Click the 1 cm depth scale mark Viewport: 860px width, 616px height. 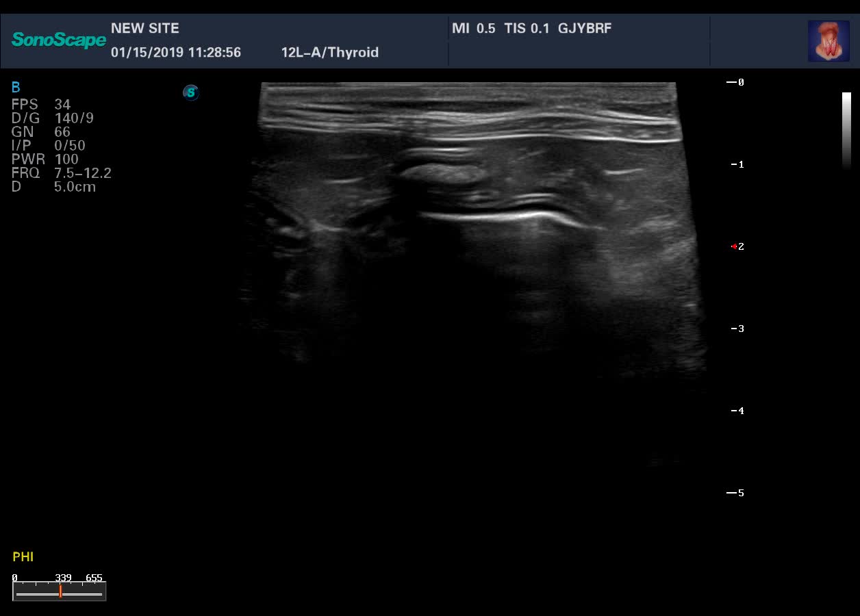pos(737,164)
